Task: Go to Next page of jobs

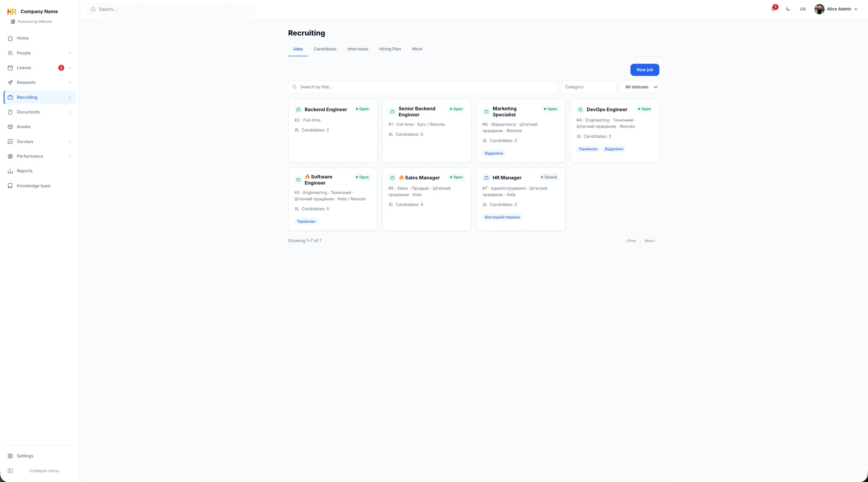Action: 650,241
